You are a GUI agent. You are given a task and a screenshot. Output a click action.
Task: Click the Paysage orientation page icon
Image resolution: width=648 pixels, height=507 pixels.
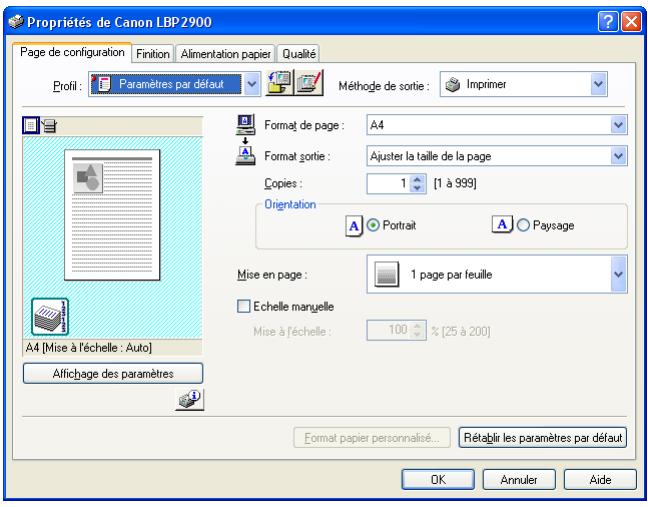point(502,224)
